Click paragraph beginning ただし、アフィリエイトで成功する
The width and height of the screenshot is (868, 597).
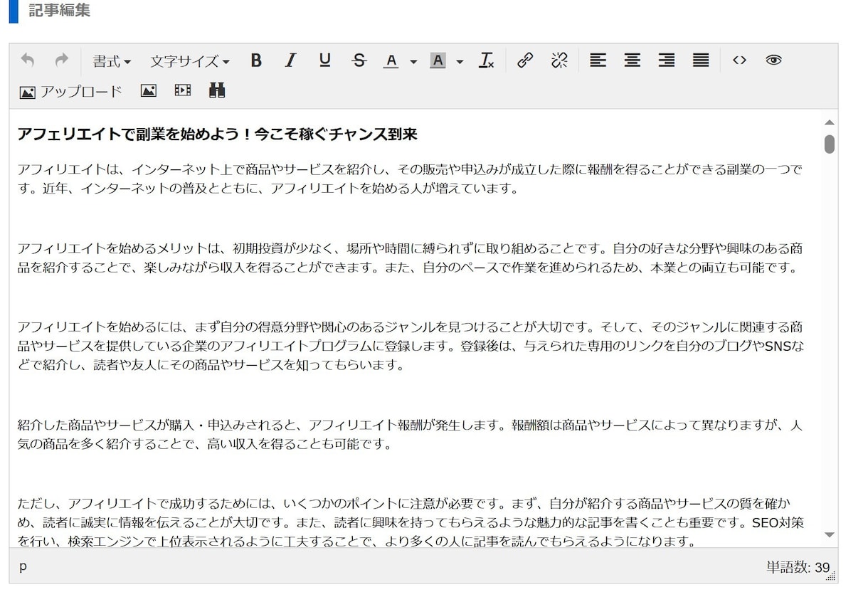411,523
